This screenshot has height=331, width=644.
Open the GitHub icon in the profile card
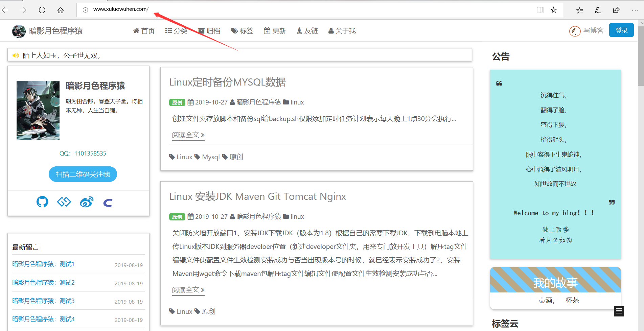[42, 202]
